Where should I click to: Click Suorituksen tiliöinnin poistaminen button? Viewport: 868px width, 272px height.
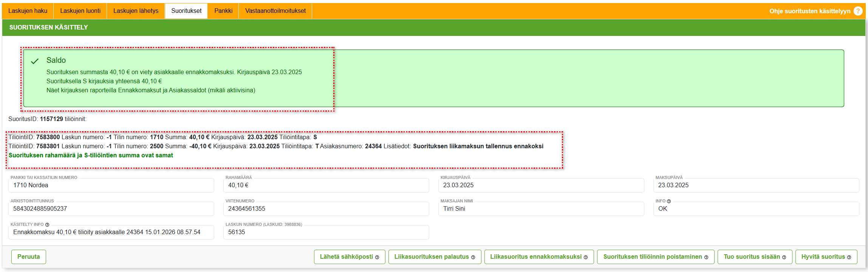point(655,256)
